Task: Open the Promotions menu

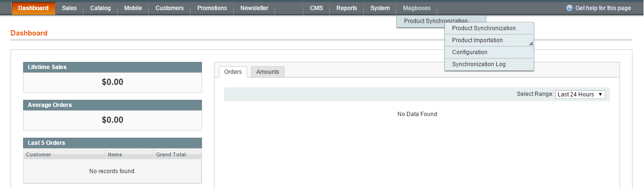Action: 212,8
